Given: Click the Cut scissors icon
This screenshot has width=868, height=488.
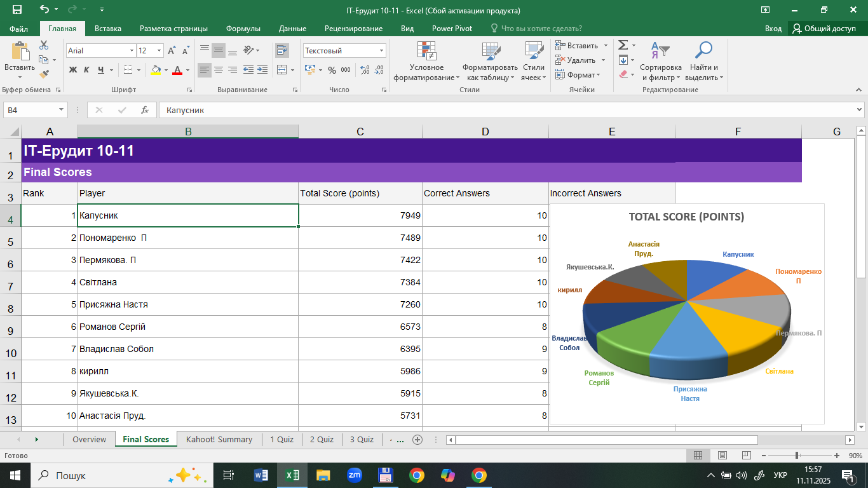Looking at the screenshot, I should click(44, 45).
